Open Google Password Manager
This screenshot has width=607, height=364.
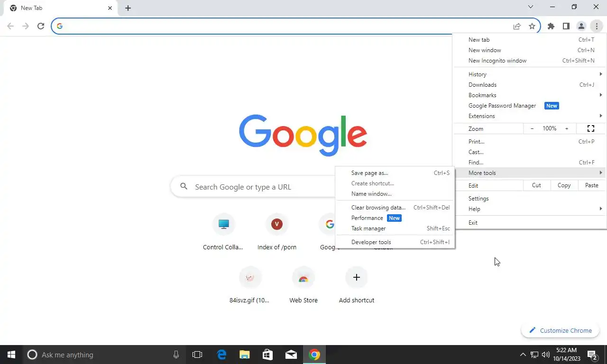pos(529,106)
